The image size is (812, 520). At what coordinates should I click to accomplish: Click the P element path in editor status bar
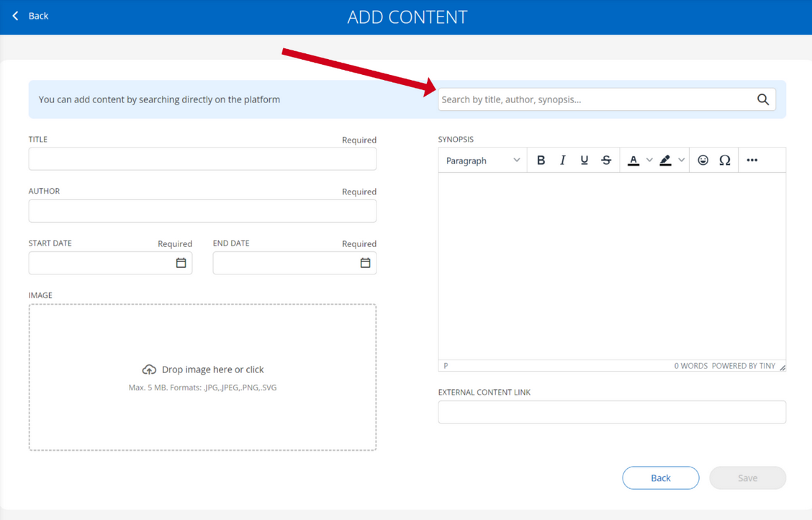click(446, 366)
